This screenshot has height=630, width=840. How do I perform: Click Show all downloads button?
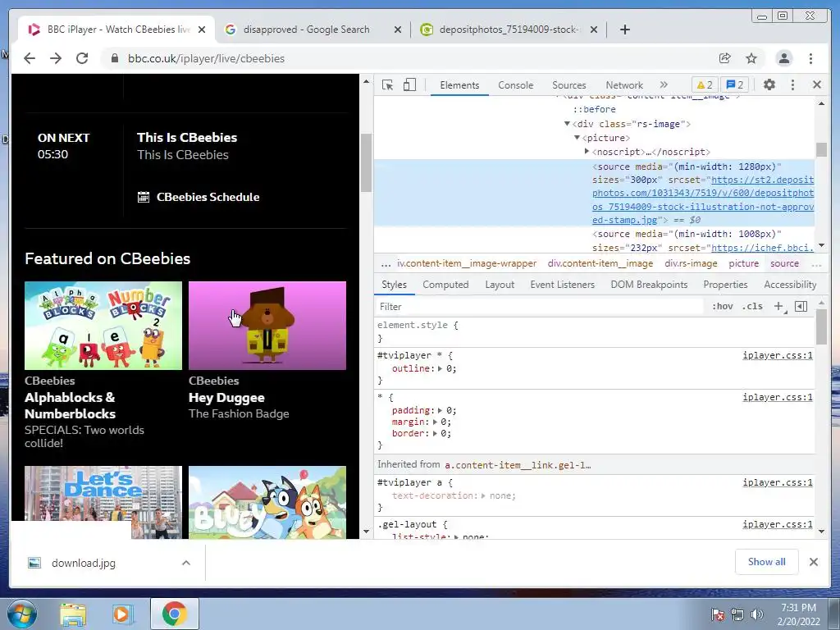pyautogui.click(x=767, y=561)
